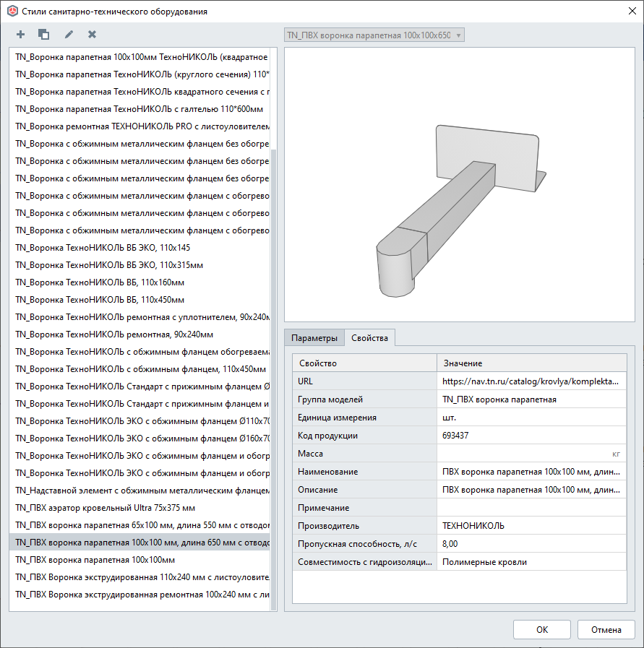644x648 pixels.
Task: Click the Производитель value ТЕХНОНИКОЛЬ
Action: click(531, 526)
